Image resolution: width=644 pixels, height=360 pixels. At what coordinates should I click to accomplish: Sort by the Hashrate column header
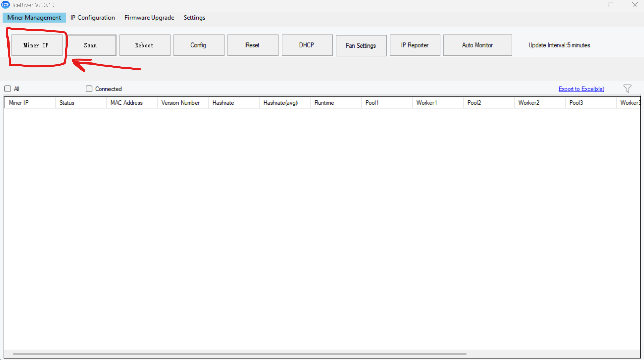[223, 103]
